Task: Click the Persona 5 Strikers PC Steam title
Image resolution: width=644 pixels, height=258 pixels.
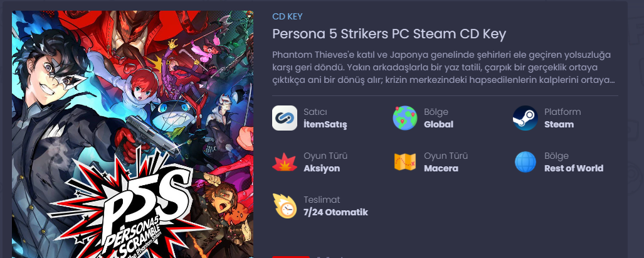Action: pyautogui.click(x=389, y=34)
